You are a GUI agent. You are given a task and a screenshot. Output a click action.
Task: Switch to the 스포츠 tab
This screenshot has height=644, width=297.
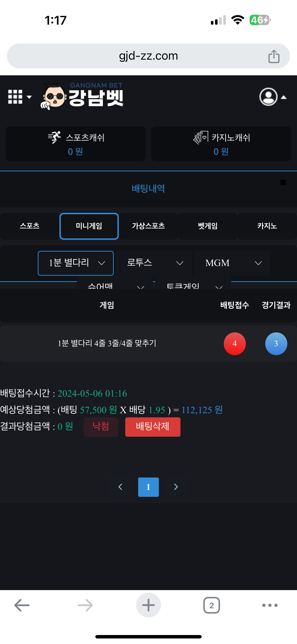29,226
